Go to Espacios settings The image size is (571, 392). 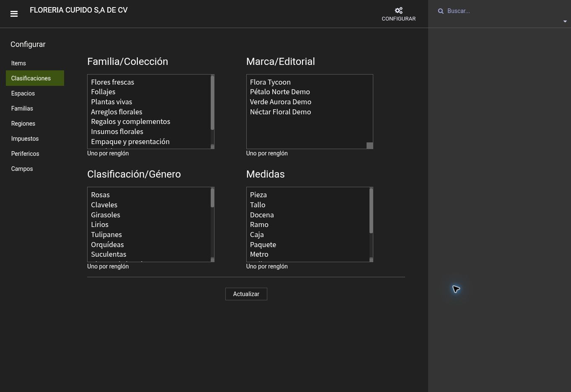coord(35,93)
